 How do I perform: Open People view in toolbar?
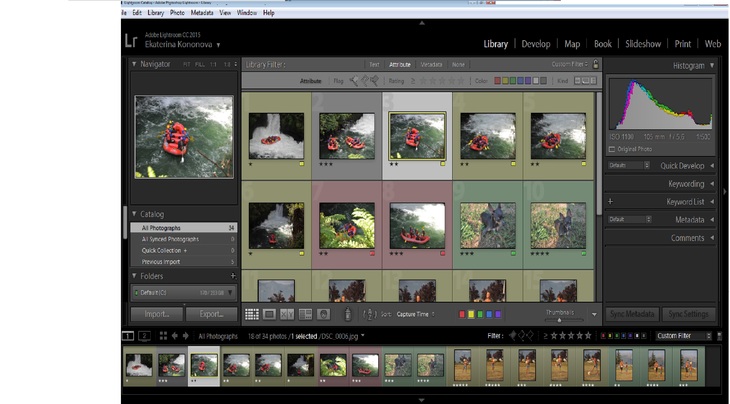tap(324, 314)
